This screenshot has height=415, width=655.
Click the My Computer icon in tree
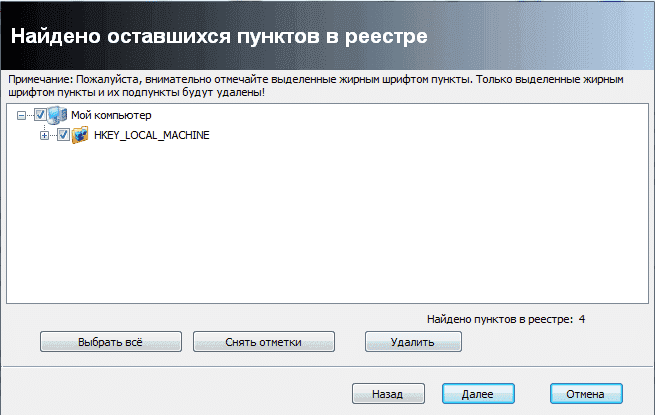(x=57, y=115)
